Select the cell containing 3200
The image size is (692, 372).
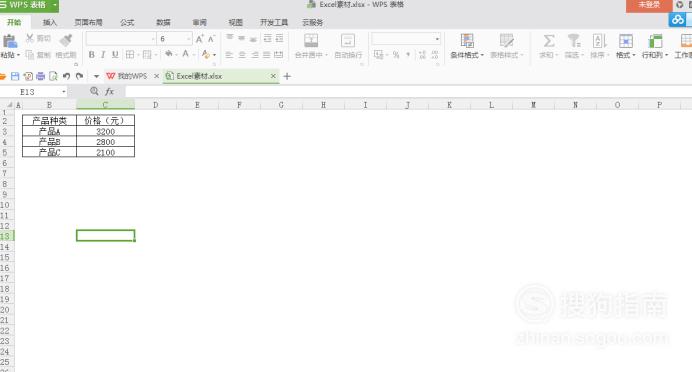click(105, 132)
